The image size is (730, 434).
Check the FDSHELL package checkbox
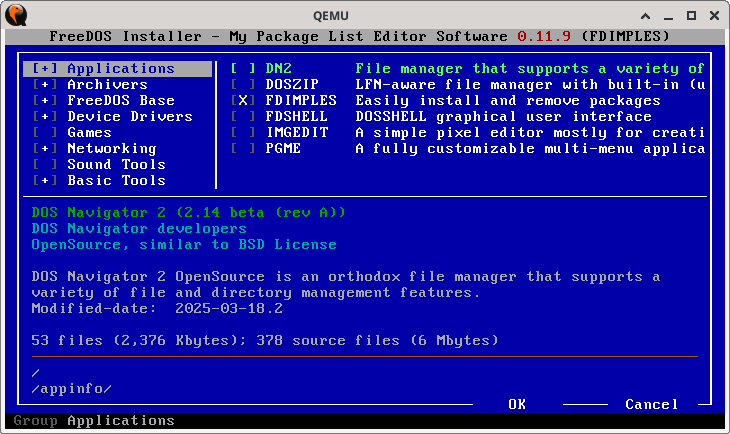pos(243,116)
